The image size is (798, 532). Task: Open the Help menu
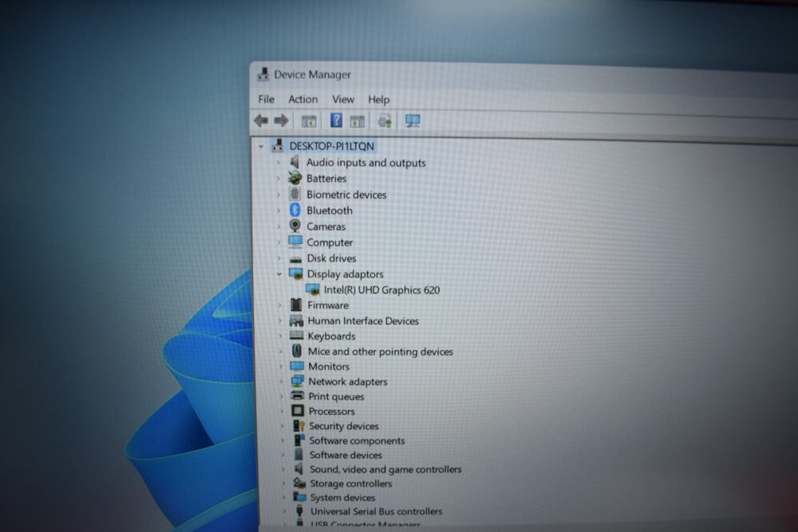pyautogui.click(x=378, y=99)
